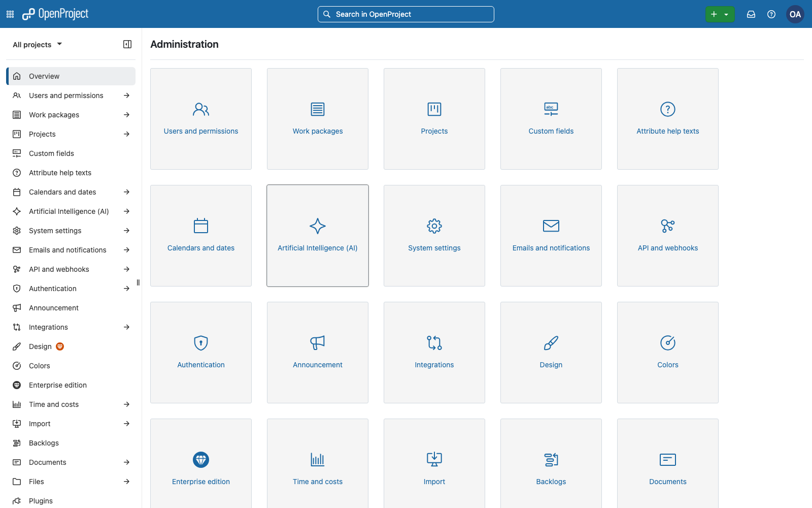Click the Design paintbrush card icon
This screenshot has height=508, width=812.
click(551, 343)
